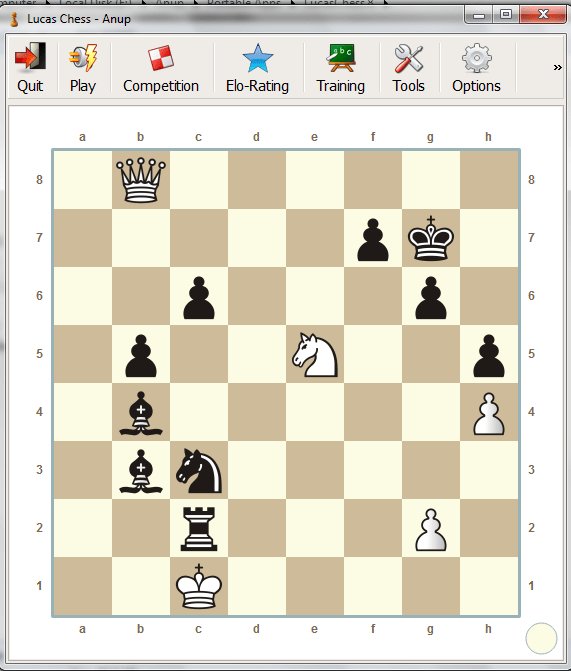571x671 pixels.
Task: Select the black bishop on b3
Action: [x=141, y=471]
